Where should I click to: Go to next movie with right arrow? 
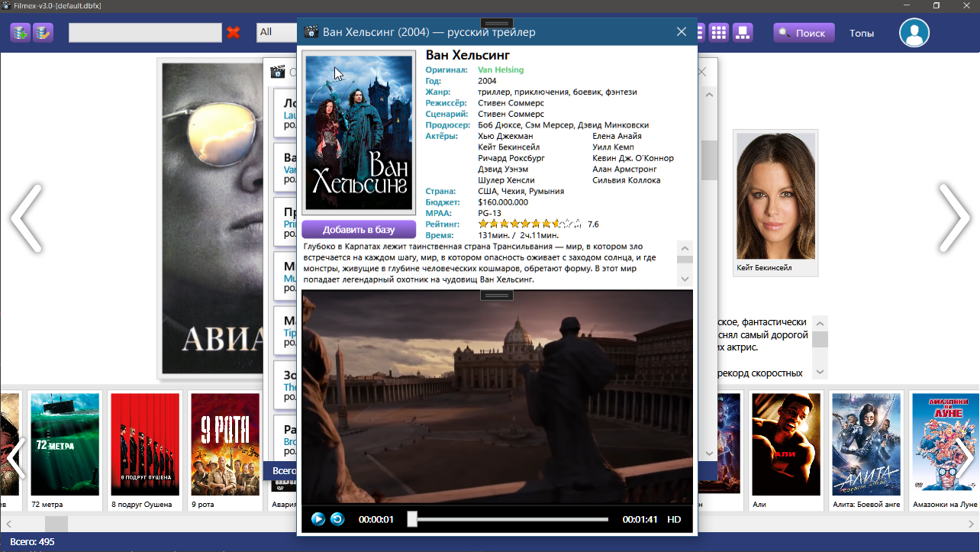954,218
